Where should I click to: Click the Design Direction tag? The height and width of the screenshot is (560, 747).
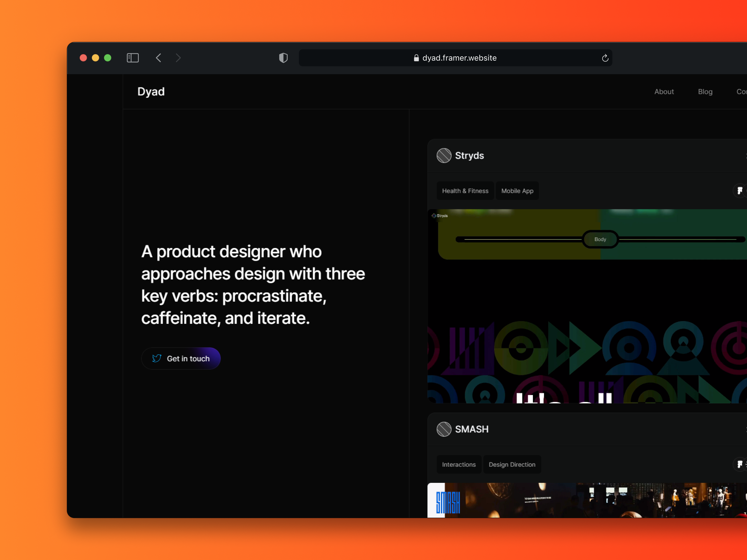(x=512, y=464)
